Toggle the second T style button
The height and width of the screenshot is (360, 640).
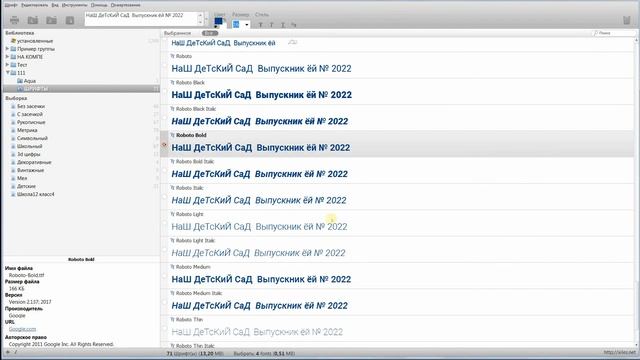(x=271, y=25)
